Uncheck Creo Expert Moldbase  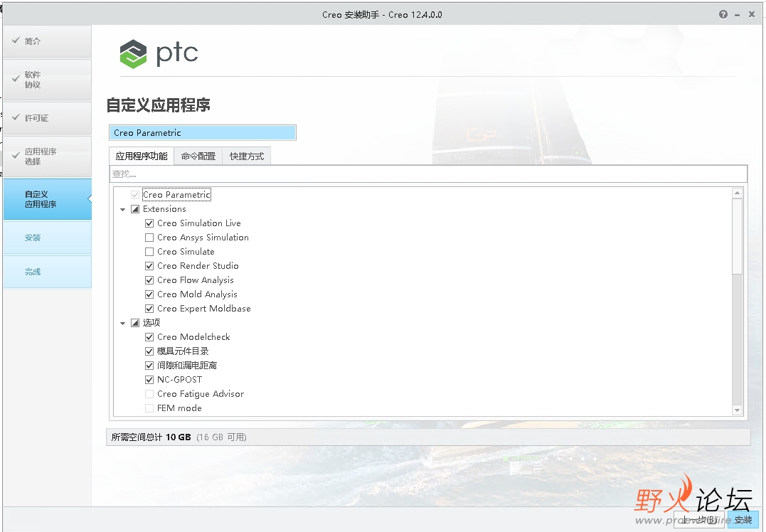(x=149, y=309)
